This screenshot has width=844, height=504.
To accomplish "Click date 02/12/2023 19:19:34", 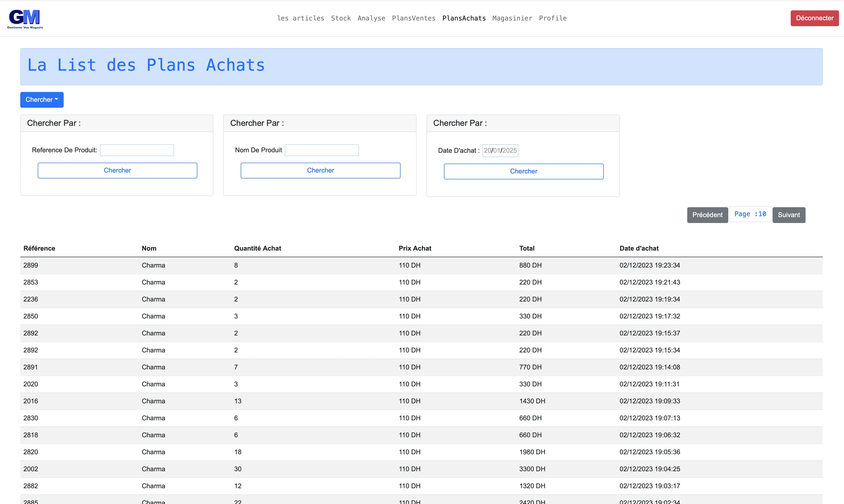I will [x=650, y=299].
